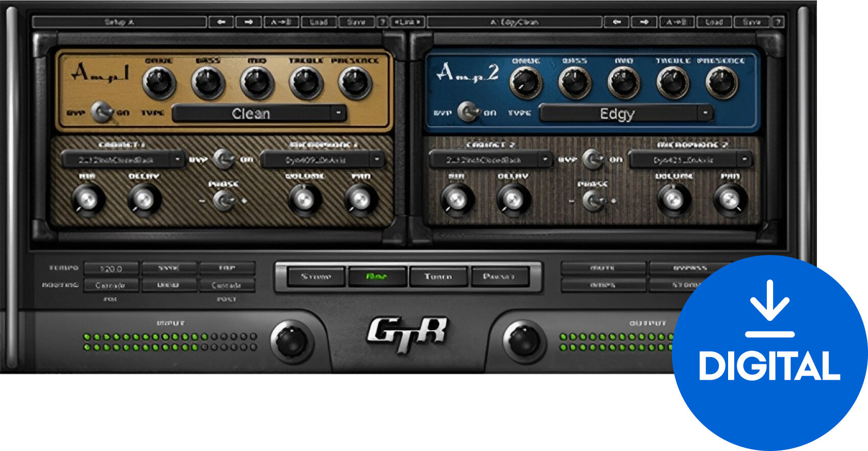The width and height of the screenshot is (868, 451).
Task: Click the A: Edgy/Clean preset name field
Action: click(515, 22)
